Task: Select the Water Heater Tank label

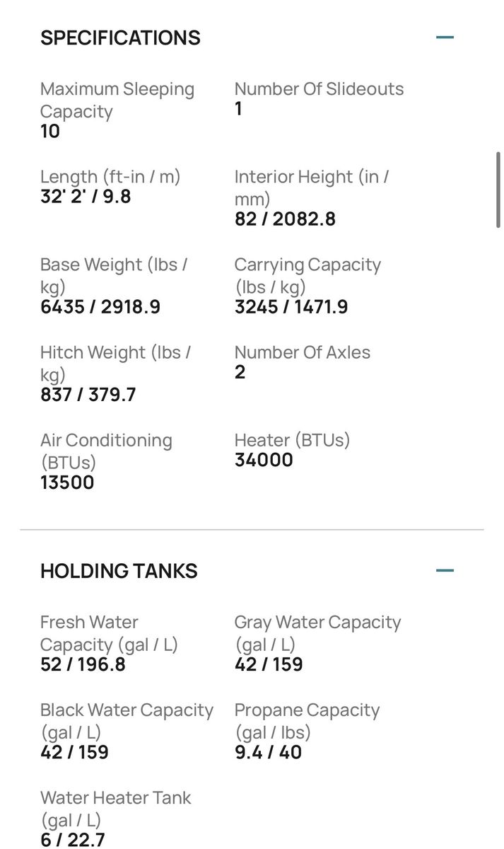Action: (116, 809)
